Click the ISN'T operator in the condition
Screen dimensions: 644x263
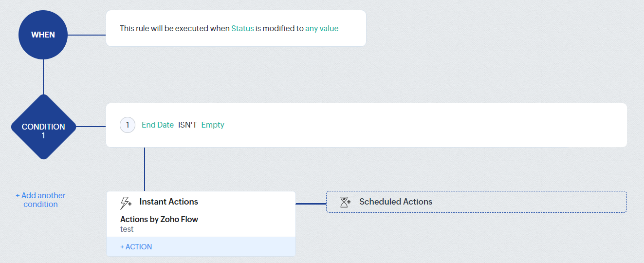(187, 125)
